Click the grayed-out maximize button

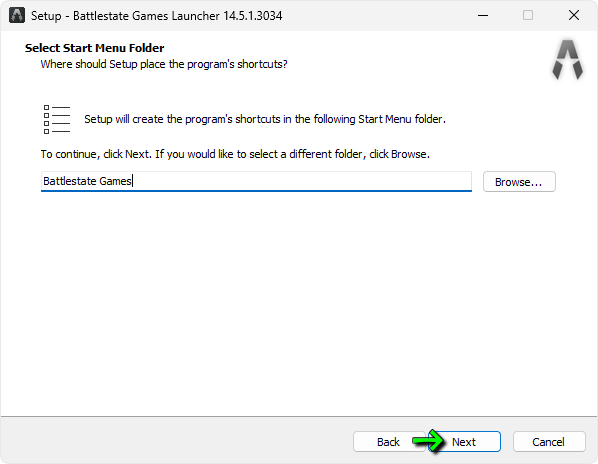pos(528,15)
